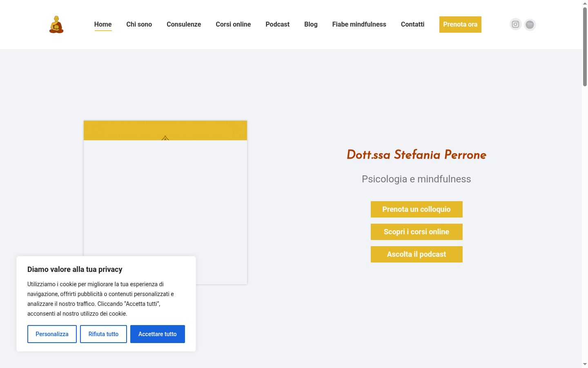Select Scopri i corsi online button

pos(416,232)
